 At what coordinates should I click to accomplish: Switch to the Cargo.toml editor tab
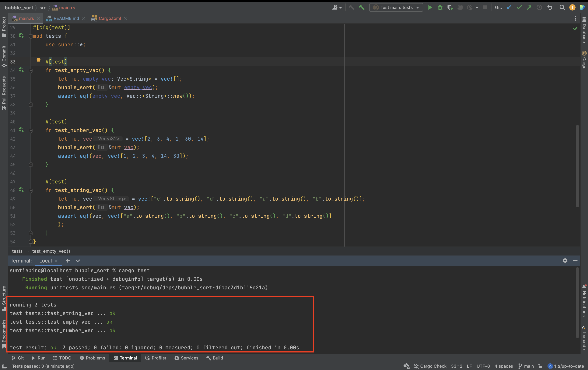(109, 18)
